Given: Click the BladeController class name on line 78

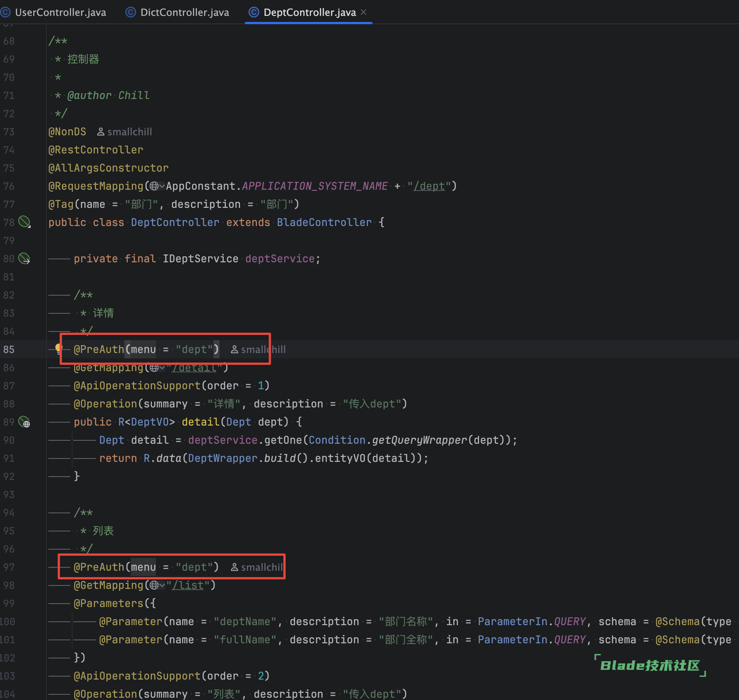Looking at the screenshot, I should pyautogui.click(x=324, y=222).
